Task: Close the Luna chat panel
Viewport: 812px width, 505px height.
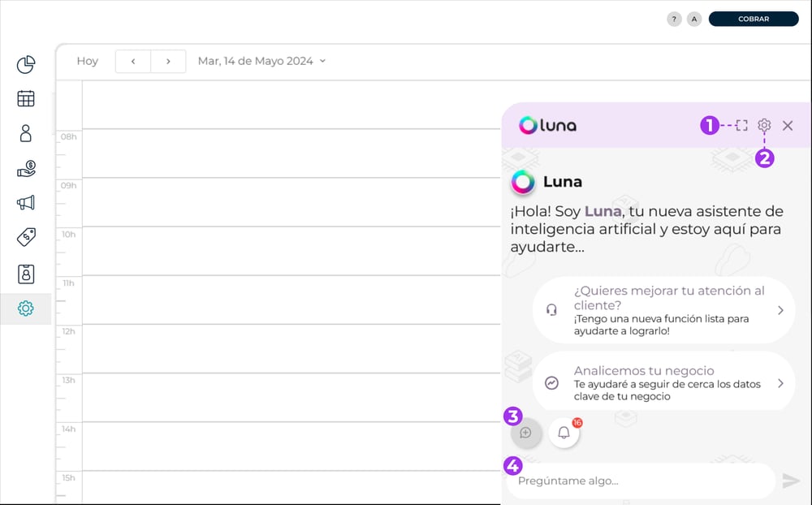Action: 788,125
